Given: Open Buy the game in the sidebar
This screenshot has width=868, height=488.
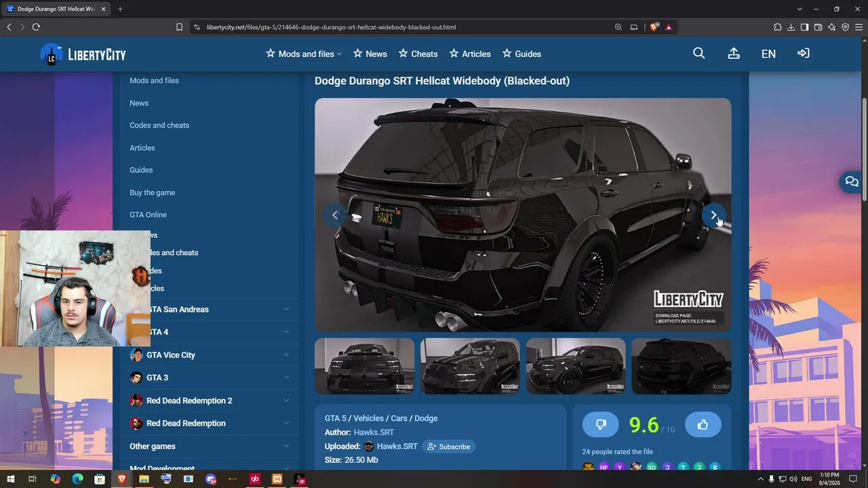Looking at the screenshot, I should point(153,192).
